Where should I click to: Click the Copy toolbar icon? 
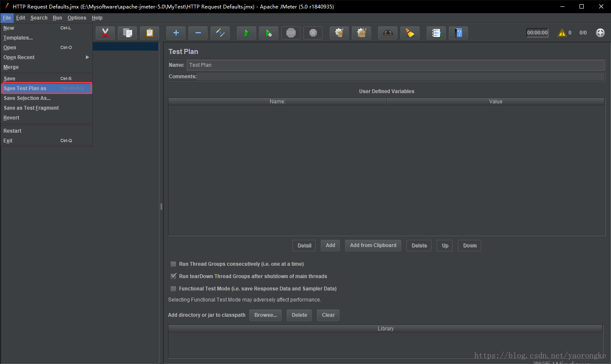(127, 33)
